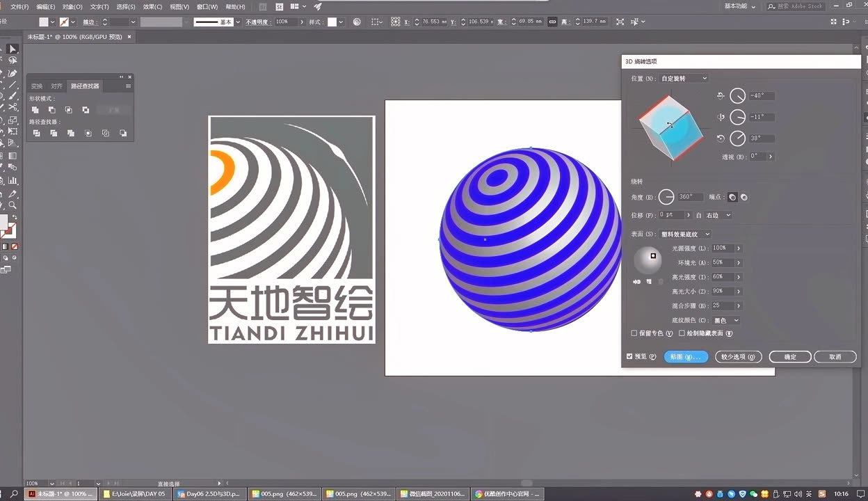Expand the 光源强度 value slider arrow
The width and height of the screenshot is (868, 501).
(x=738, y=248)
